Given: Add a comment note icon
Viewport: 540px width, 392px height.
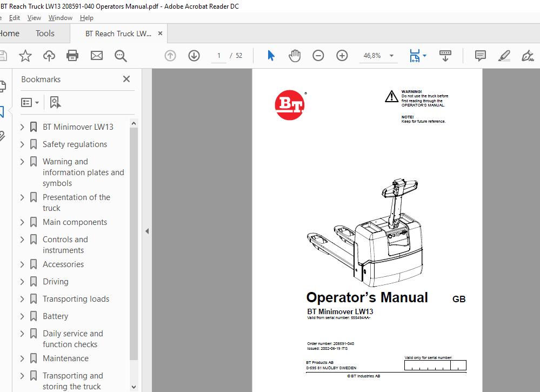Looking at the screenshot, I should point(480,56).
